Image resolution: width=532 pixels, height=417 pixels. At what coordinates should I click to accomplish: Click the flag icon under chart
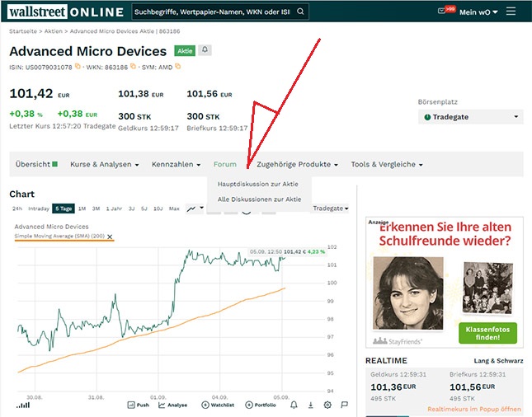click(x=345, y=405)
